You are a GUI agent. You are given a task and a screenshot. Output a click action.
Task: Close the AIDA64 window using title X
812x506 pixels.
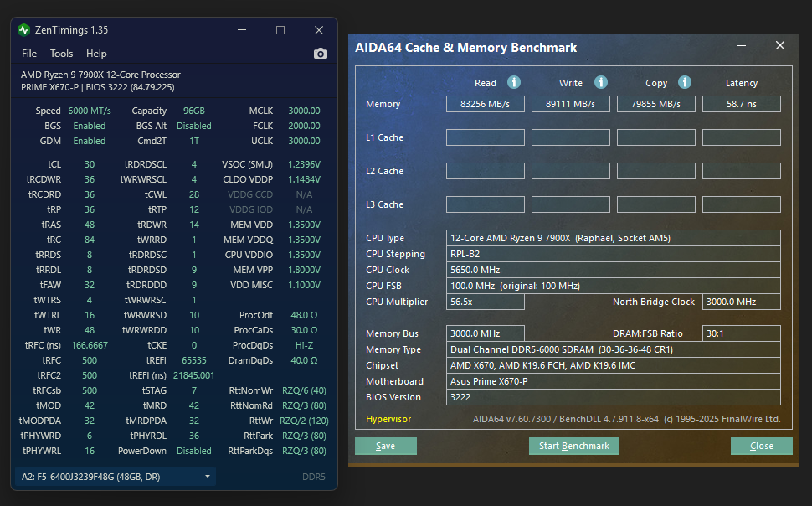[x=780, y=45]
